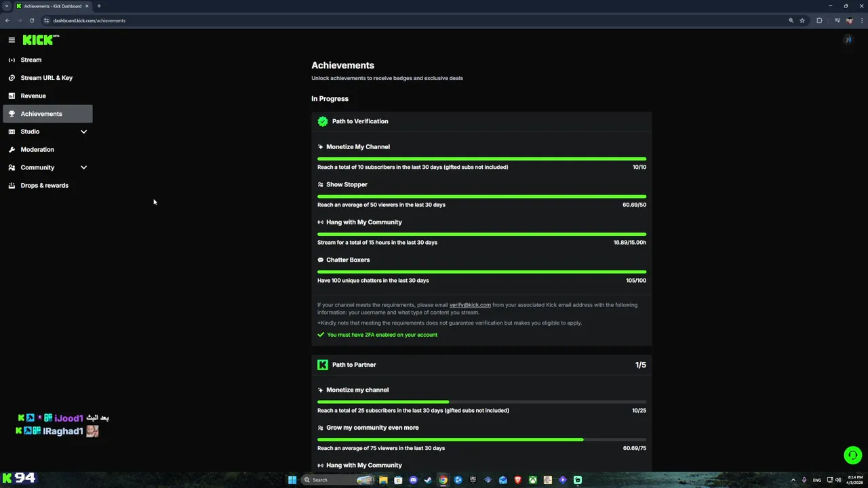Click the 2FA enabled checkmark

click(x=321, y=335)
